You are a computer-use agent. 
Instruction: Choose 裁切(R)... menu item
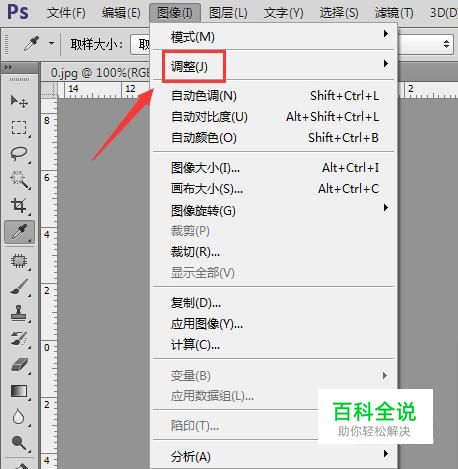[x=273, y=252]
